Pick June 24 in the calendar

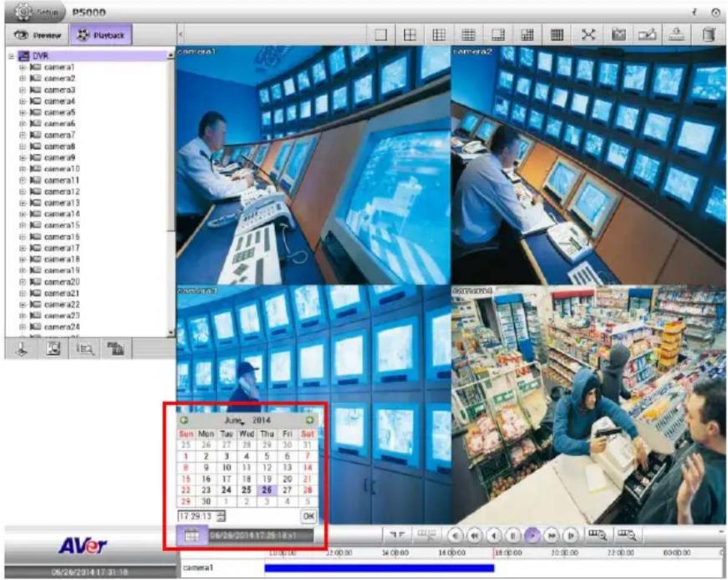pyautogui.click(x=226, y=490)
